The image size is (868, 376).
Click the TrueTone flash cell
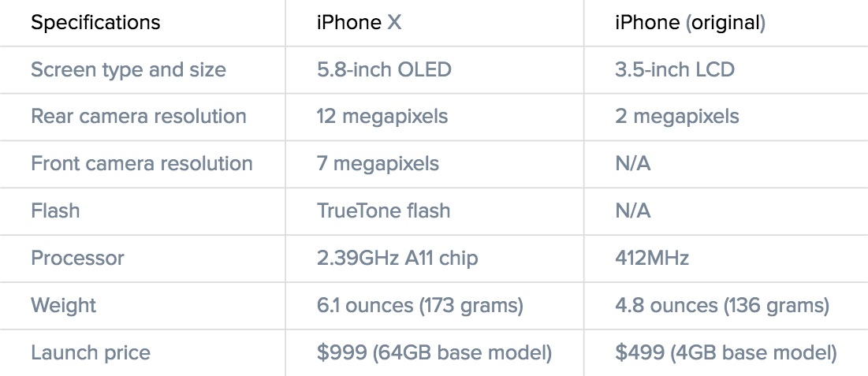(x=383, y=211)
